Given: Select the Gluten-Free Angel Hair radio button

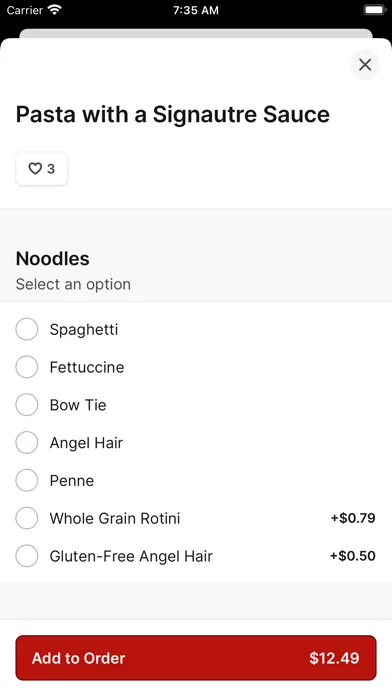Looking at the screenshot, I should pos(27,556).
